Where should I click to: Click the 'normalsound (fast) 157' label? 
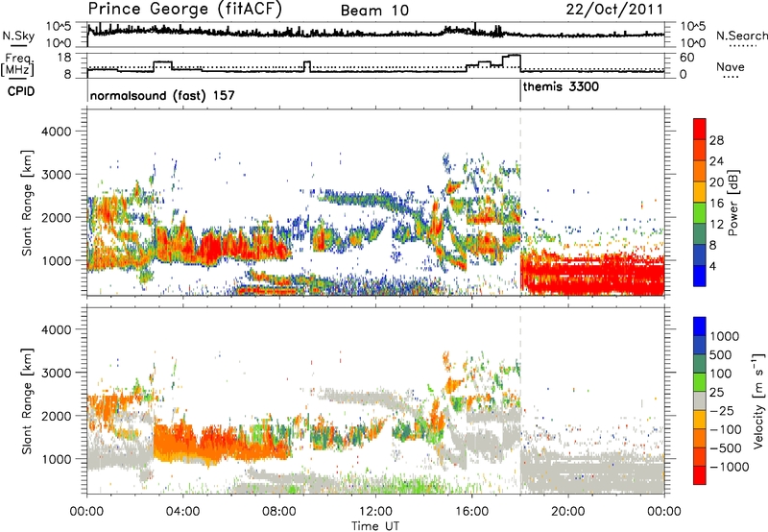pos(162,95)
